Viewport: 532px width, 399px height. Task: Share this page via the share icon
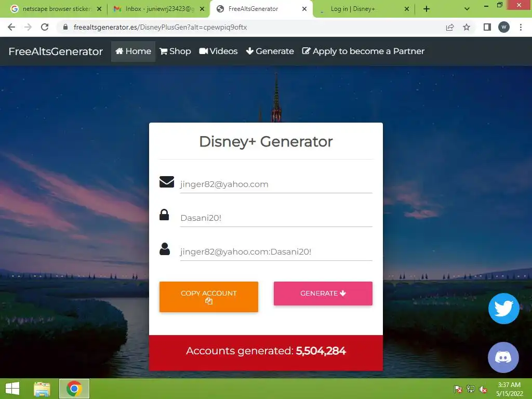[450, 27]
